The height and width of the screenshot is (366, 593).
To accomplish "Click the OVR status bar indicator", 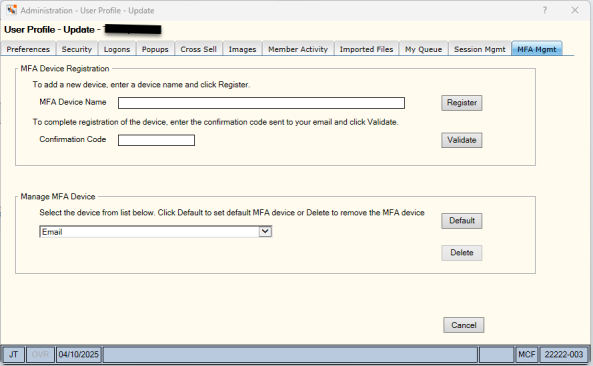I will pos(40,355).
